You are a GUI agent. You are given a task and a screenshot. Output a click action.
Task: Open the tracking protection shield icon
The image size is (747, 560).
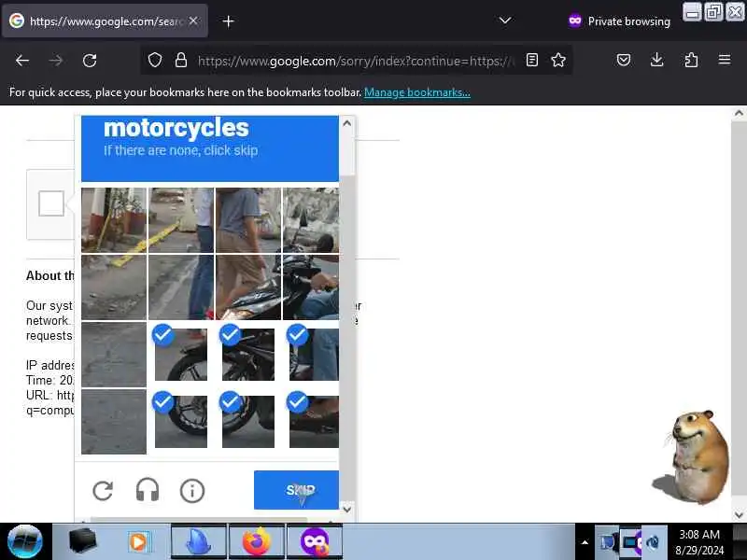(x=155, y=60)
